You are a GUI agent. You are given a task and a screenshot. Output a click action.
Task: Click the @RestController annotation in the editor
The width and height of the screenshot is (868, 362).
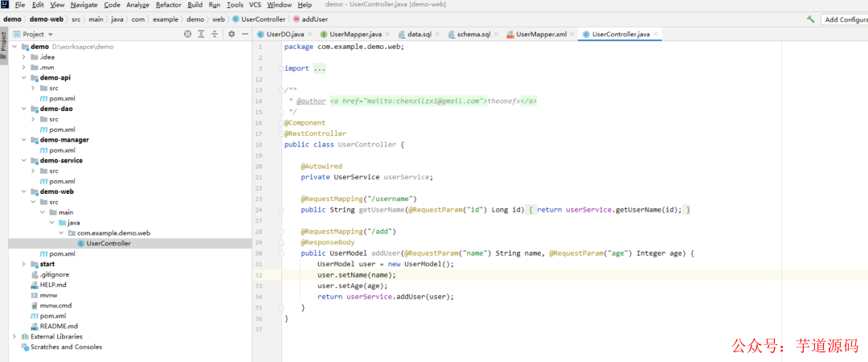click(316, 134)
